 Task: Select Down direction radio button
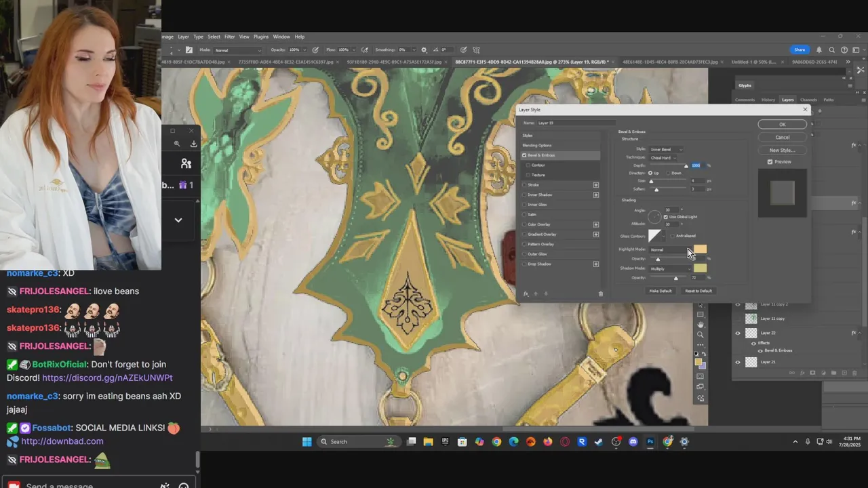[668, 173]
